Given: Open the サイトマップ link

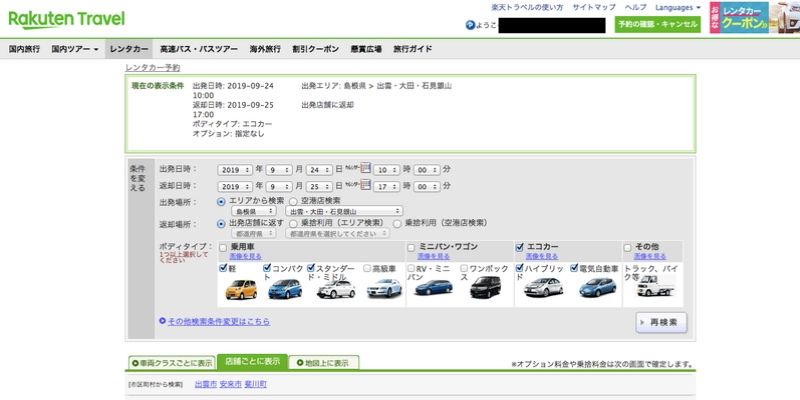Looking at the screenshot, I should 594,7.
